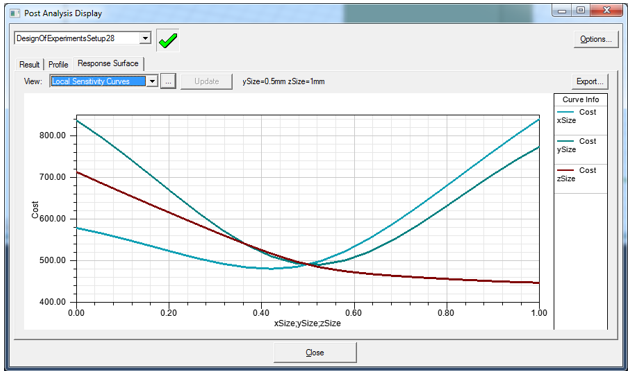Click the 1.00 tick label on x-axis
Image resolution: width=628 pixels, height=371 pixels.
pyautogui.click(x=539, y=313)
